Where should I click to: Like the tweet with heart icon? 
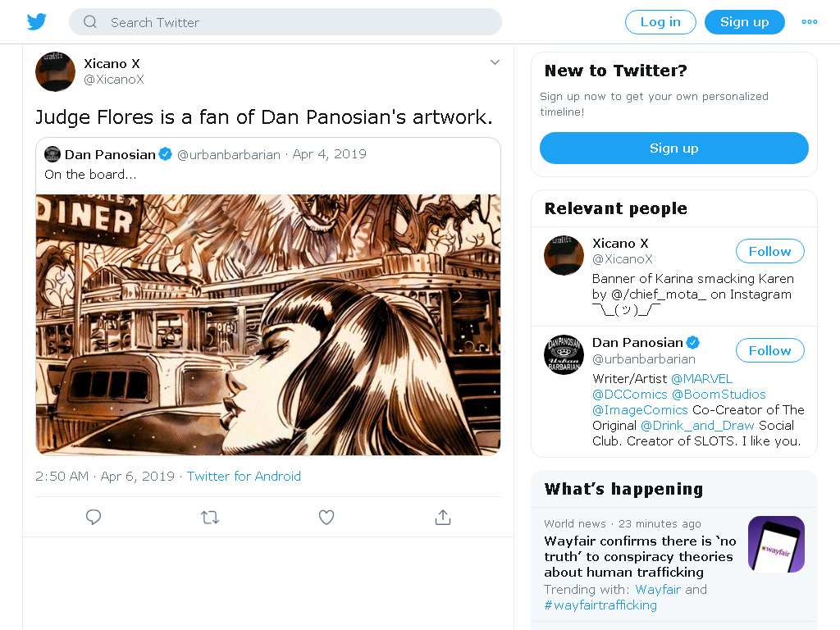pyautogui.click(x=326, y=517)
